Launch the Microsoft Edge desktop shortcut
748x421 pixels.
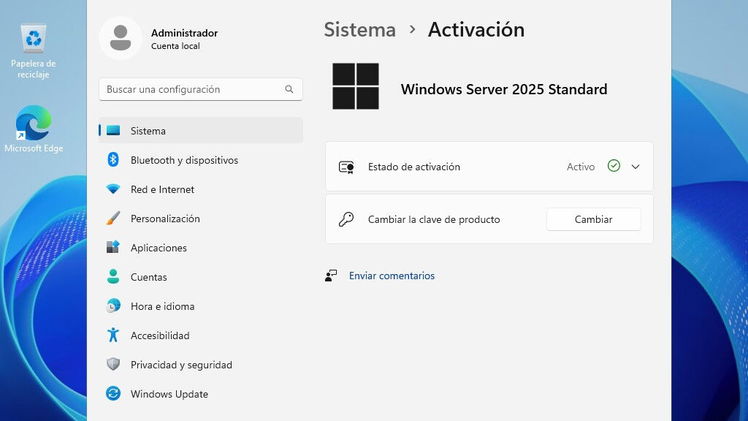(33, 129)
